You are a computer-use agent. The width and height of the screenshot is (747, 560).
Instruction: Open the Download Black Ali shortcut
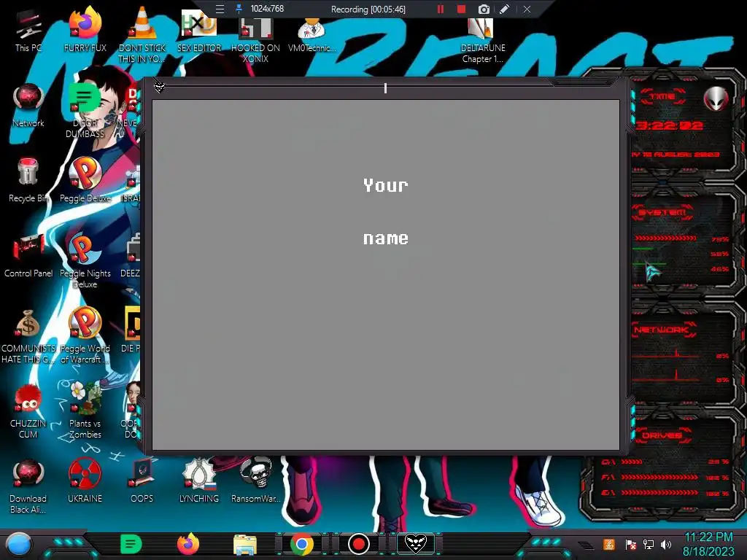28,486
